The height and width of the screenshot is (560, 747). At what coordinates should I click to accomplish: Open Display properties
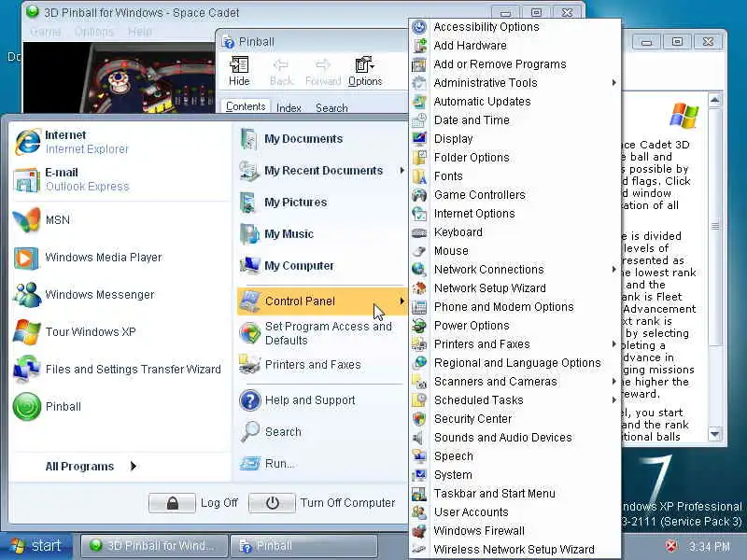tap(515, 139)
